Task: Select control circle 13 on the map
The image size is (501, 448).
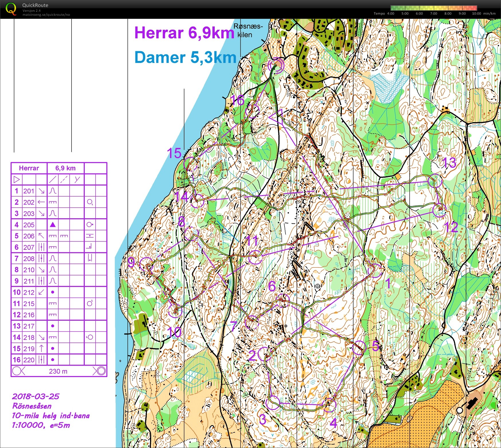Action: pos(435,181)
